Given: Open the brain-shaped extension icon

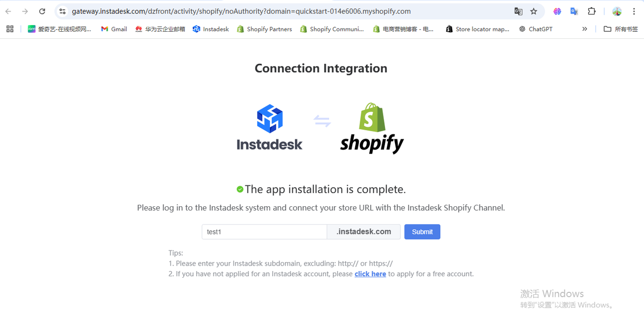Looking at the screenshot, I should pos(557,11).
